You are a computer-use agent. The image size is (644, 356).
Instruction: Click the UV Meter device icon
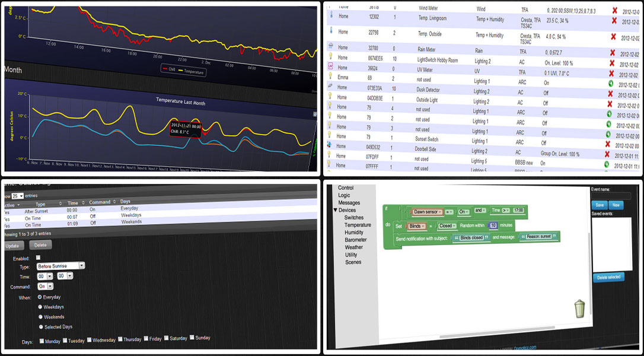[x=330, y=67]
